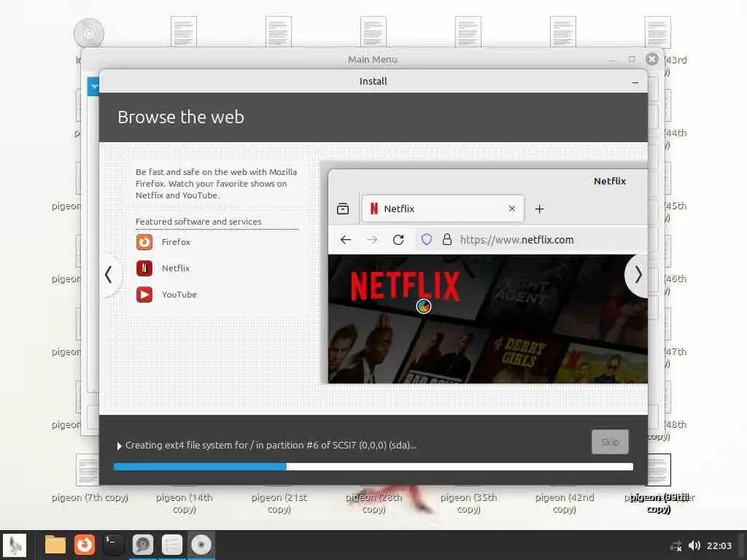Go to the previous installer slide
Screen dimensions: 747x560
coord(109,275)
